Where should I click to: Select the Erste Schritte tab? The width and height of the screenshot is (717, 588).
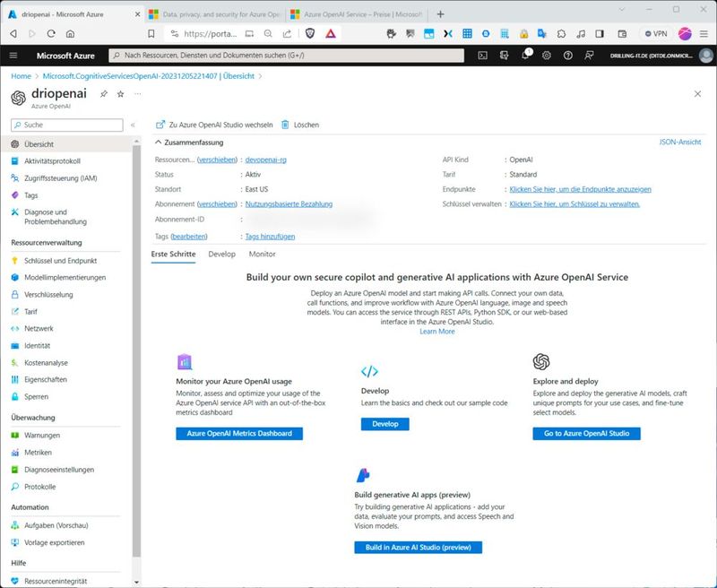(x=173, y=254)
